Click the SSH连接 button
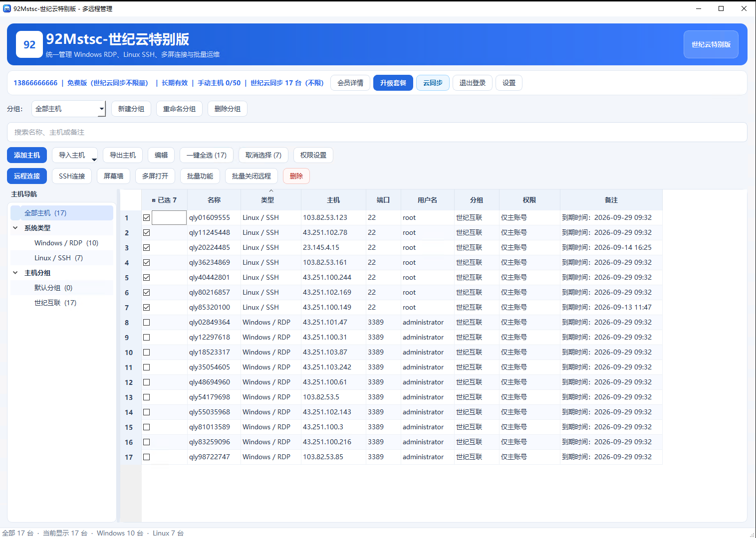Viewport: 756px width, 538px height. click(72, 176)
